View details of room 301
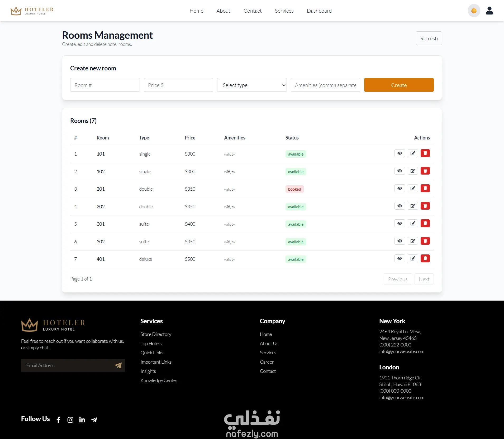 (400, 223)
